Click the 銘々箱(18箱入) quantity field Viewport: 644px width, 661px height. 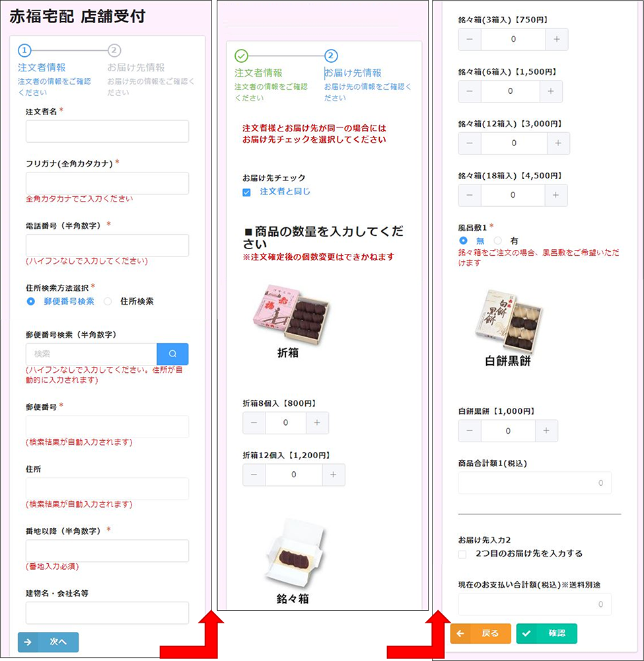pos(513,195)
